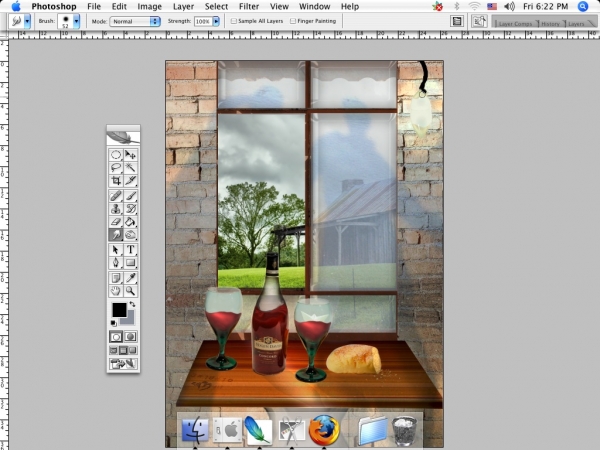This screenshot has width=600, height=450.
Task: Select the Sponge tool
Action: coord(130,235)
